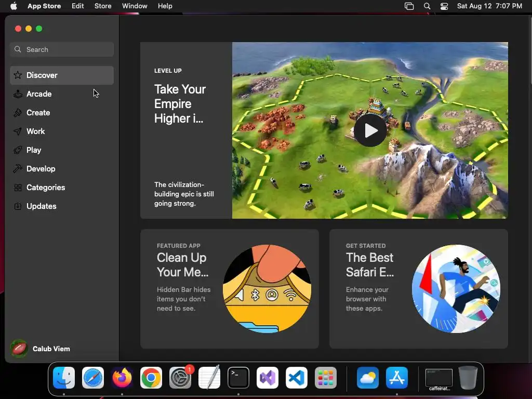Click the green full-screen window button
Image resolution: width=532 pixels, height=399 pixels.
tap(39, 29)
